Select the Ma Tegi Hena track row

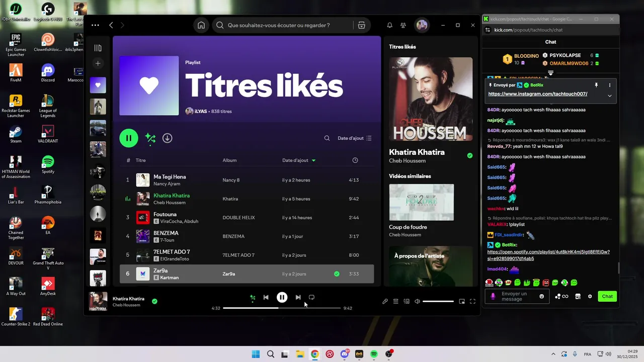point(247,180)
